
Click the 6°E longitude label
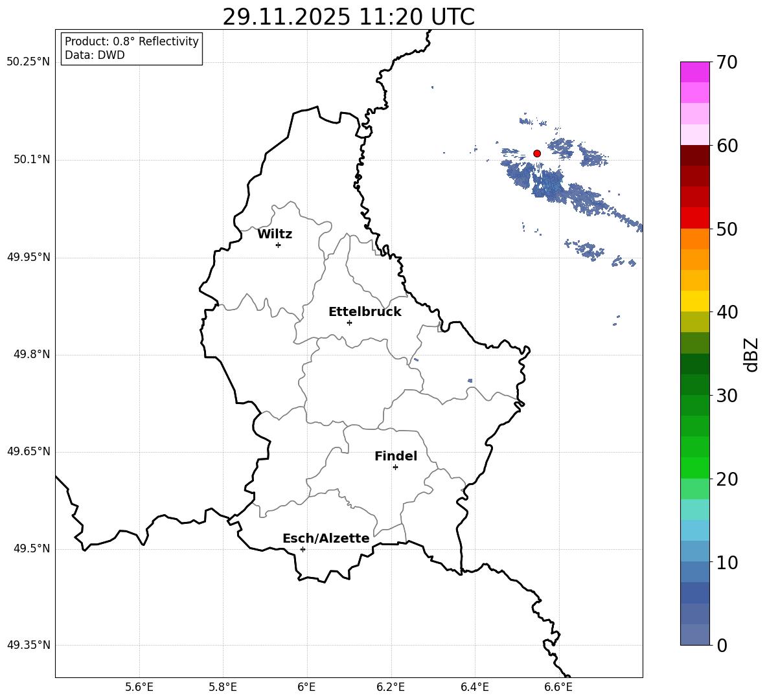coord(306,687)
